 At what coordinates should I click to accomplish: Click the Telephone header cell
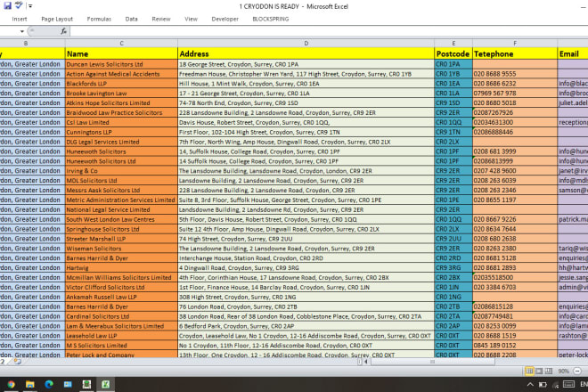click(515, 53)
